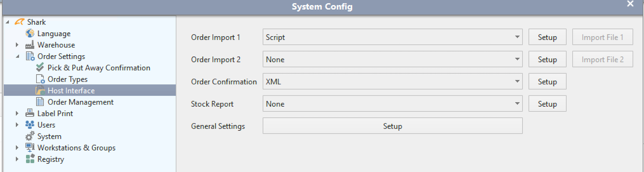This screenshot has width=644, height=172.
Task: Click the Users group icon
Action: tap(30, 125)
